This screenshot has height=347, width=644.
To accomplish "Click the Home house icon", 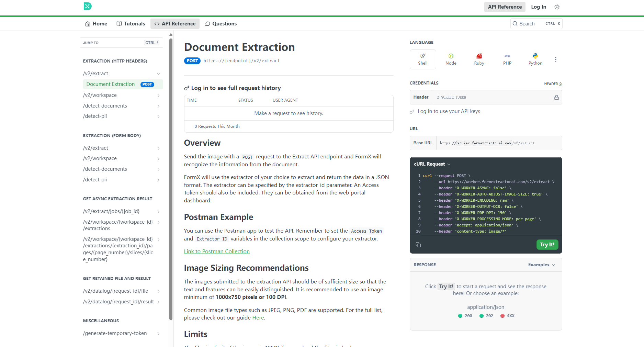I will [88, 24].
